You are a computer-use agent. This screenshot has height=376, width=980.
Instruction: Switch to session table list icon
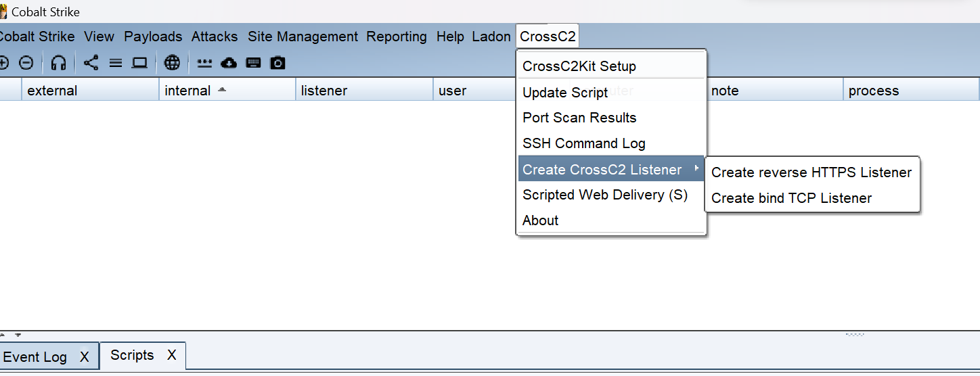(x=116, y=63)
